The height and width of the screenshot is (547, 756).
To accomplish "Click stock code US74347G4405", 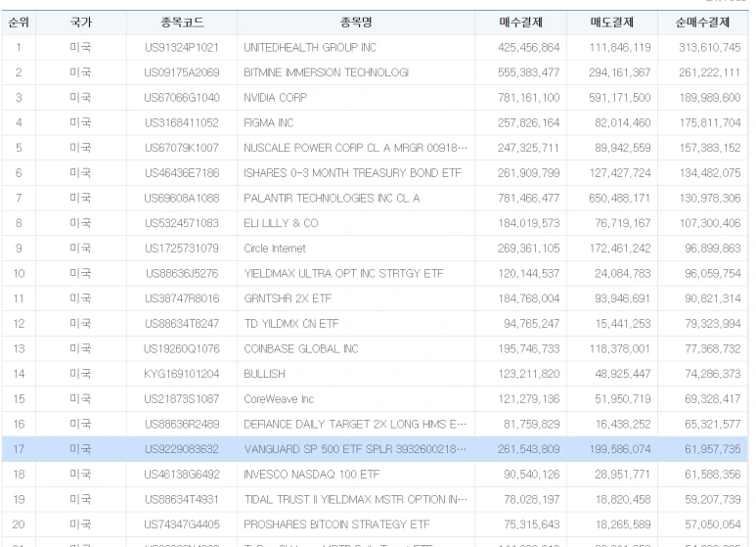I will [182, 524].
